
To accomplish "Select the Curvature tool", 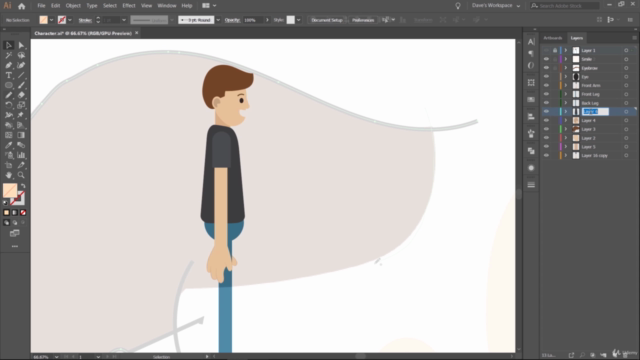I will (21, 65).
